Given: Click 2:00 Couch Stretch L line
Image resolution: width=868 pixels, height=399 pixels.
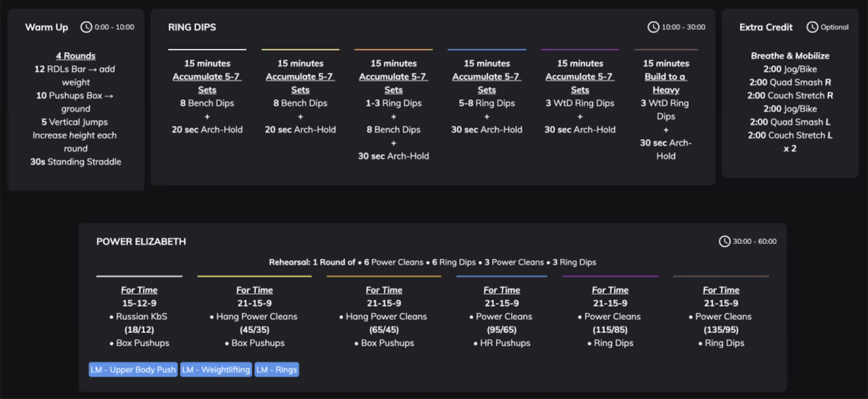Looking at the screenshot, I should tap(790, 135).
